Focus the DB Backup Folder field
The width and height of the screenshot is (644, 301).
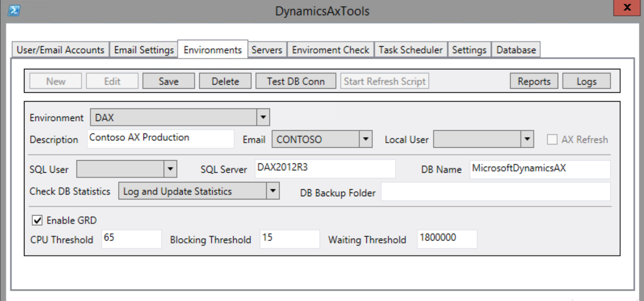tap(495, 192)
